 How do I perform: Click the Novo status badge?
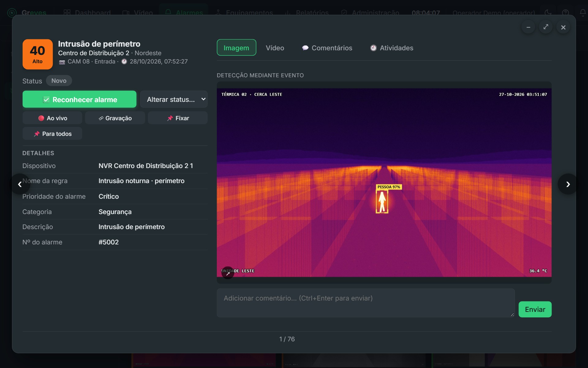(x=59, y=81)
